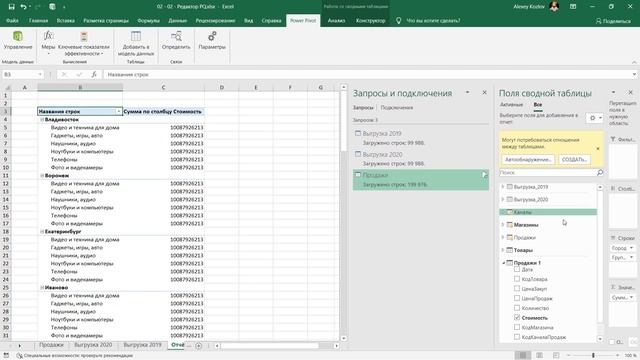Switch to the Подключения tab in queries pane
Image resolution: width=640 pixels, height=360 pixels.
click(x=397, y=107)
